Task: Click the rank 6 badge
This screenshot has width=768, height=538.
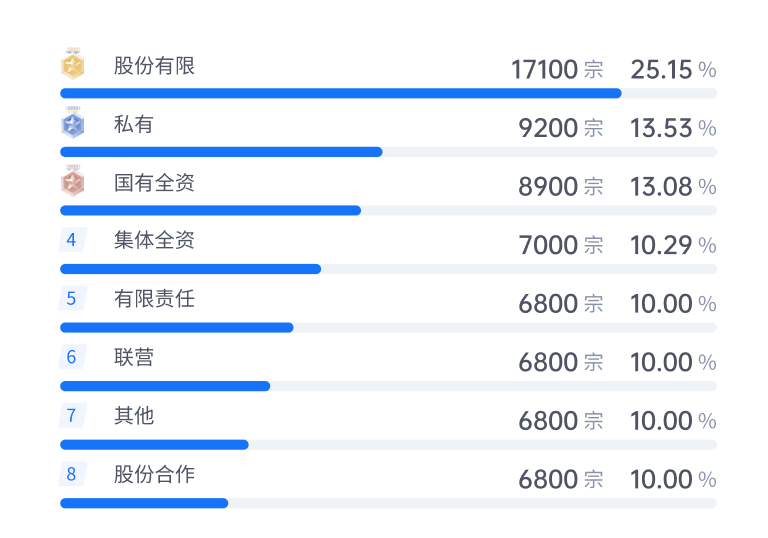Action: pos(72,357)
